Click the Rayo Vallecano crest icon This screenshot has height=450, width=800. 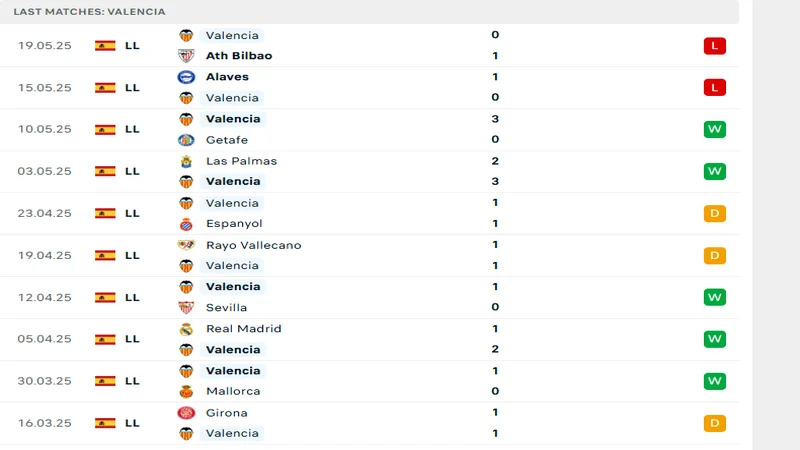tap(186, 245)
